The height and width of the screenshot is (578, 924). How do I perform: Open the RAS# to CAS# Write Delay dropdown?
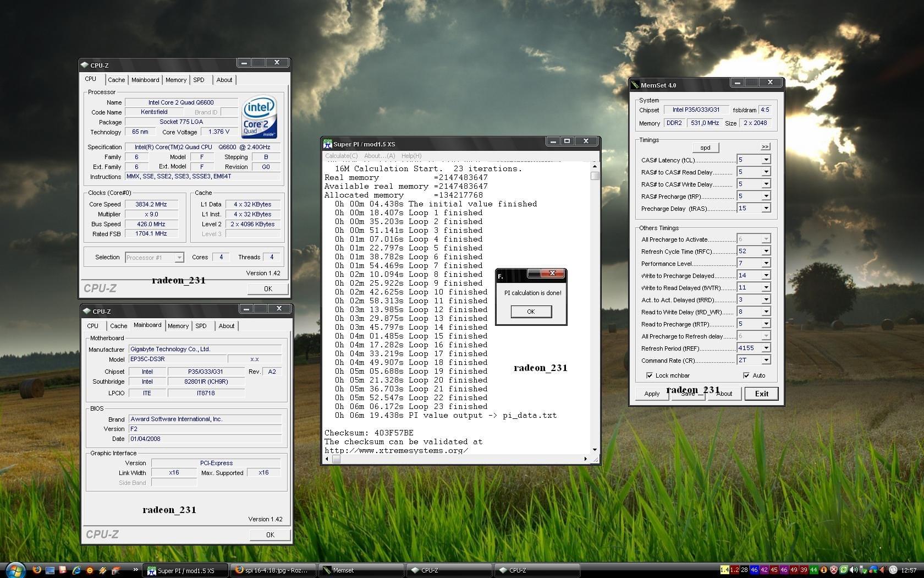[x=766, y=184]
